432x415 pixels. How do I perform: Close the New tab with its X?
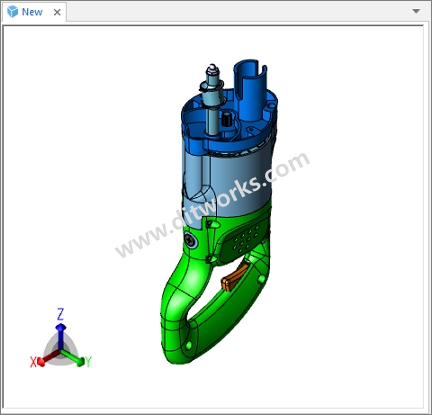pyautogui.click(x=57, y=12)
